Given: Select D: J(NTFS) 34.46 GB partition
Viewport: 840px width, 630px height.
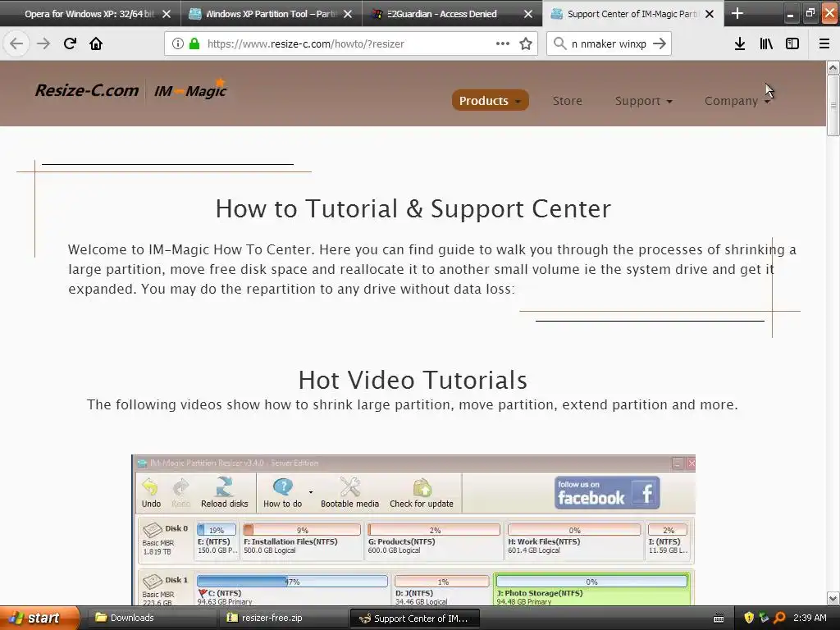Looking at the screenshot, I should [x=442, y=589].
